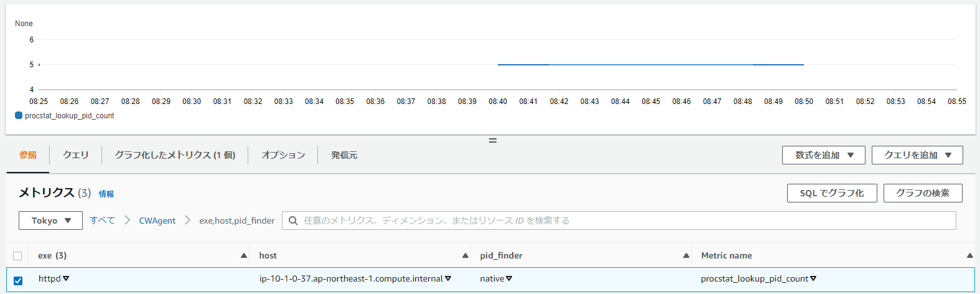Open グラフ化したメトリクス (1 個) tab

click(175, 155)
